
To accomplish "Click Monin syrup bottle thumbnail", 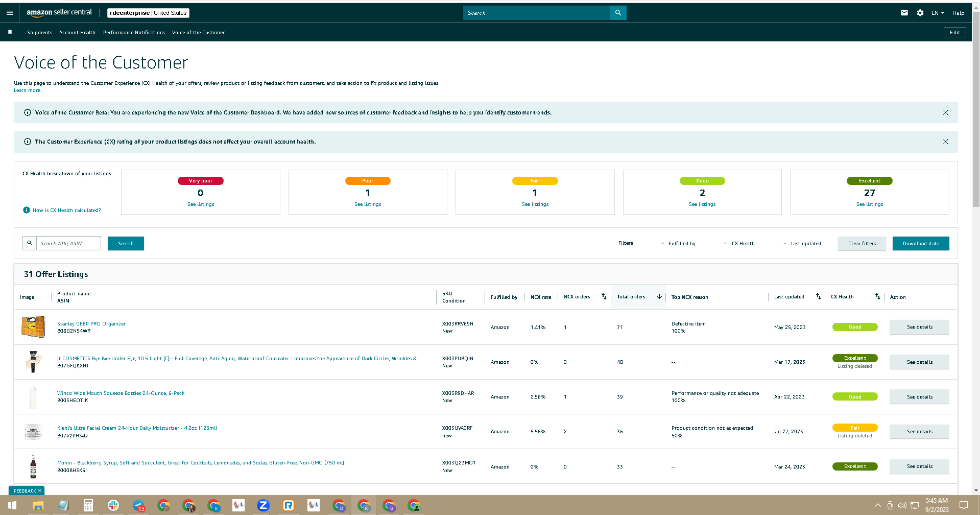I will click(33, 466).
